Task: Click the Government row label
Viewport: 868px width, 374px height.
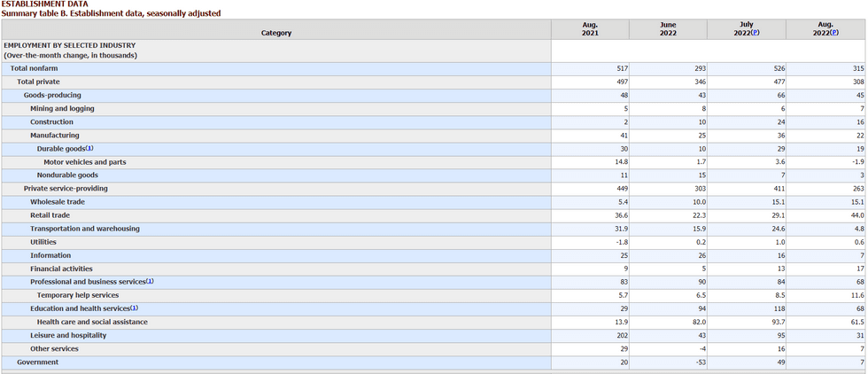Action: (38, 362)
